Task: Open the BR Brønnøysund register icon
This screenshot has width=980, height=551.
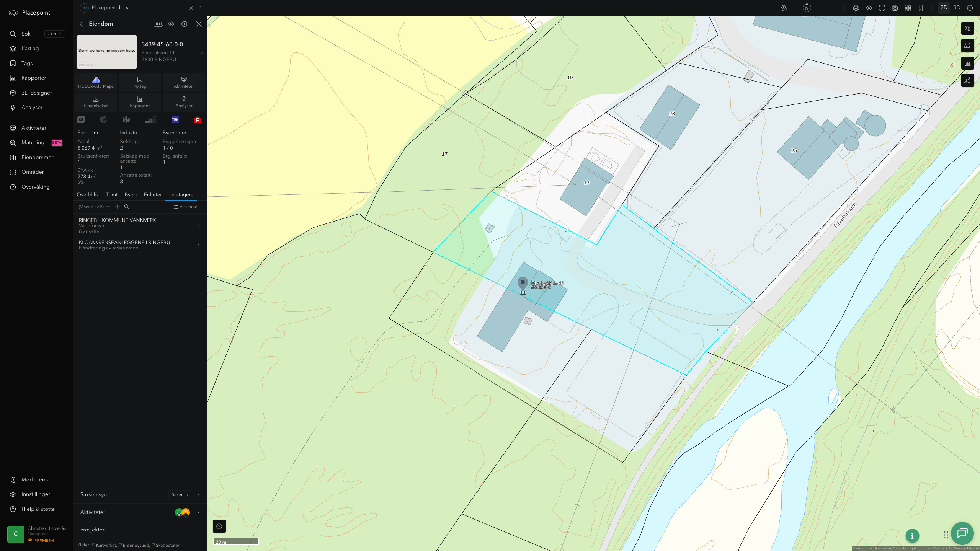Action: (x=81, y=120)
